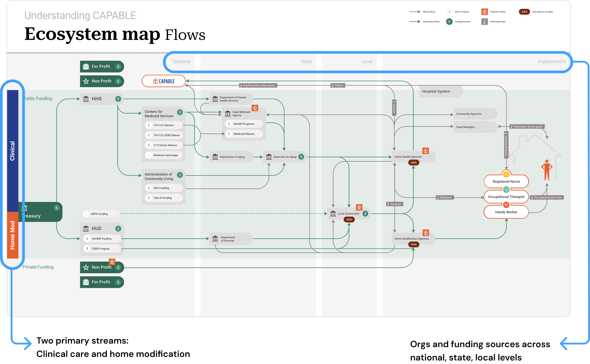Click the Handy Worker node
Screen dimensions: 590x364
pos(506,212)
